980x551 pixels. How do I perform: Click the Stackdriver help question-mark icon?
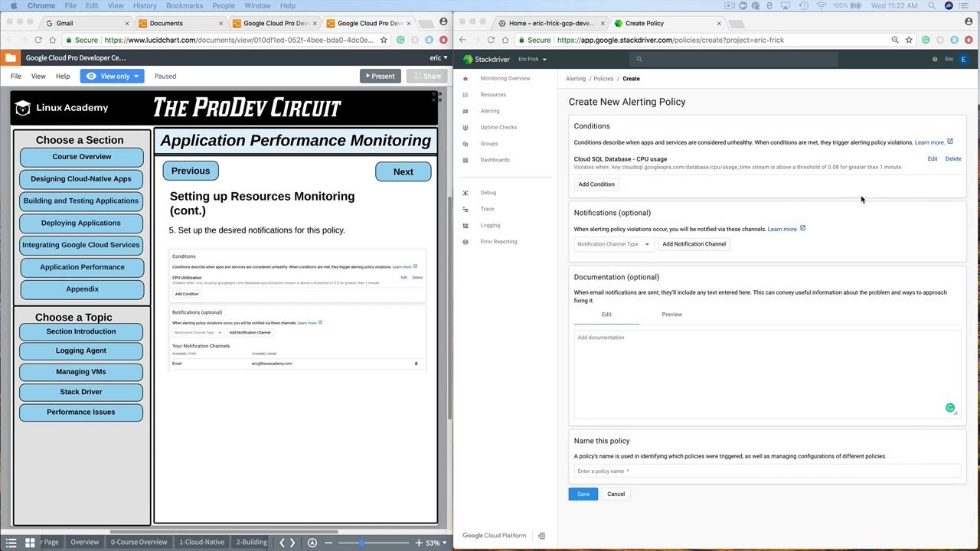[935, 59]
